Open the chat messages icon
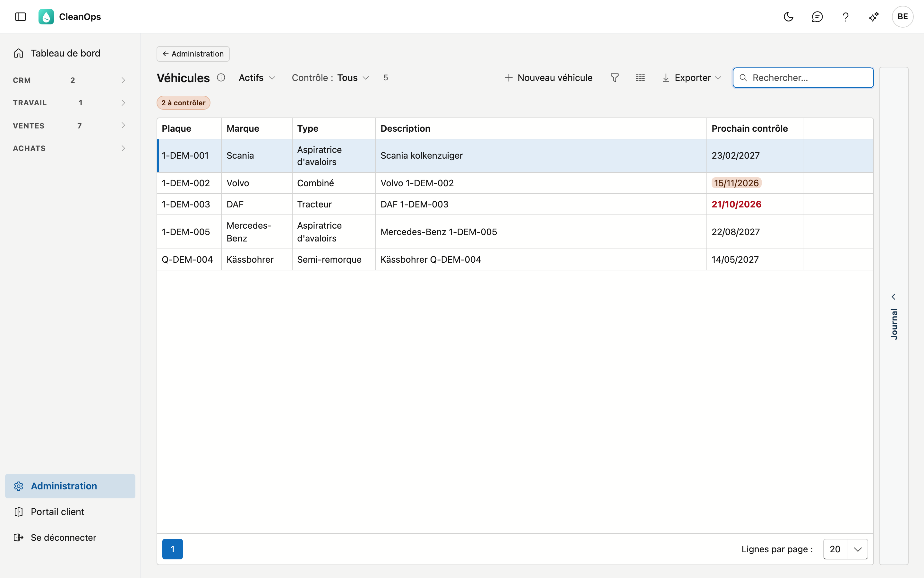Screen dimensions: 924x578 [x=817, y=16]
